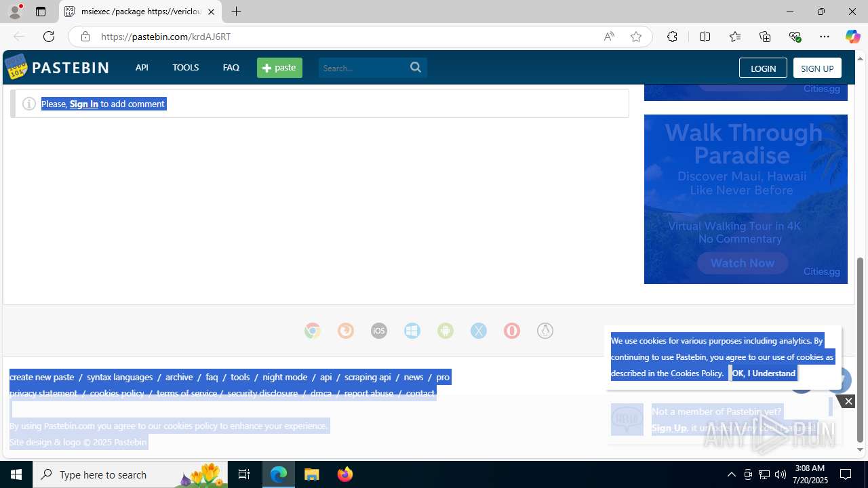Click the address bar URL
The width and height of the screenshot is (868, 488).
165,37
